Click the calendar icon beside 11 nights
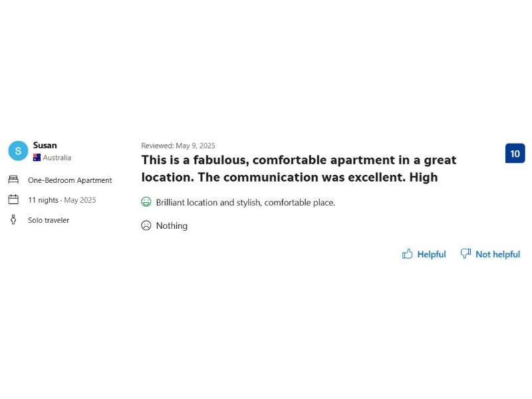532x399 pixels. (13, 199)
